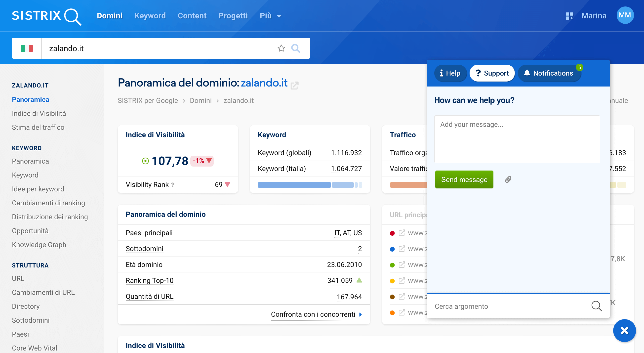Click the red dot URL color marker
The height and width of the screenshot is (353, 644).
[392, 233]
